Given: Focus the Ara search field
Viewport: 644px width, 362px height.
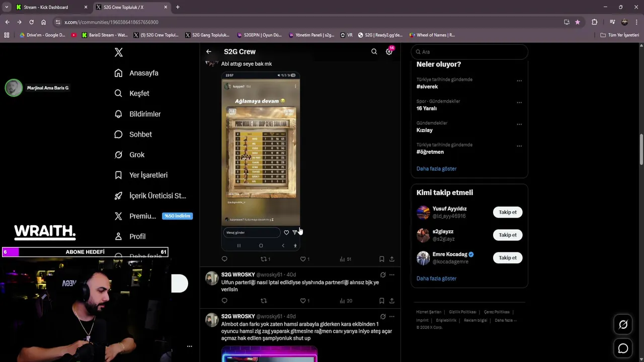Looking at the screenshot, I should click(x=469, y=52).
